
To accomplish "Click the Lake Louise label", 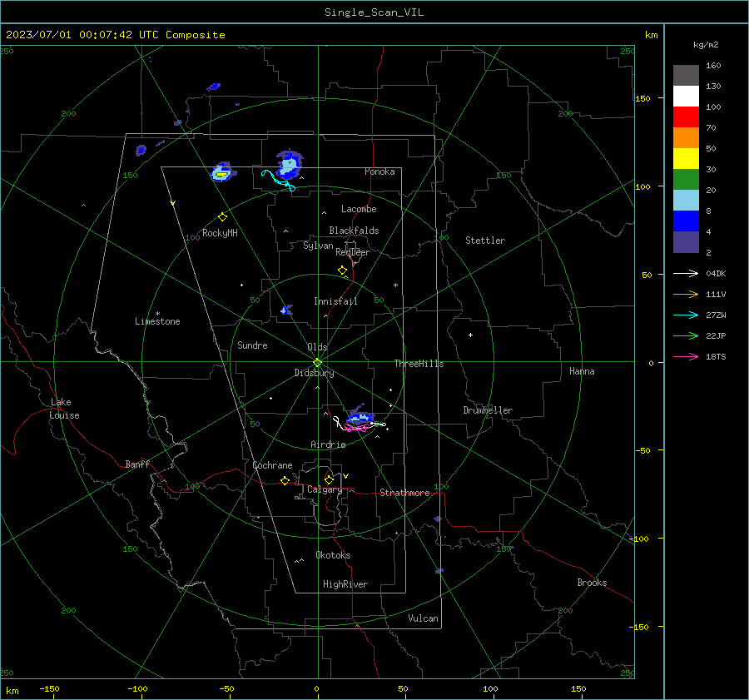I will click(x=64, y=409).
